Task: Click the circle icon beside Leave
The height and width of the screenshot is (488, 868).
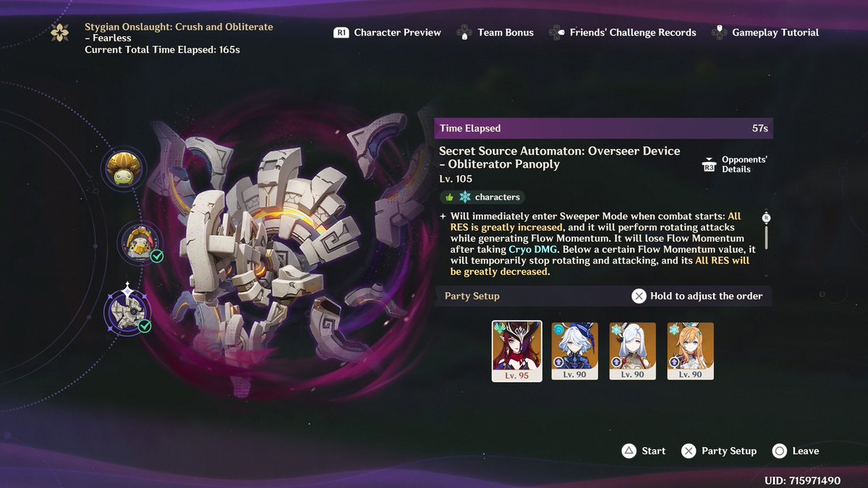Action: [x=779, y=450]
